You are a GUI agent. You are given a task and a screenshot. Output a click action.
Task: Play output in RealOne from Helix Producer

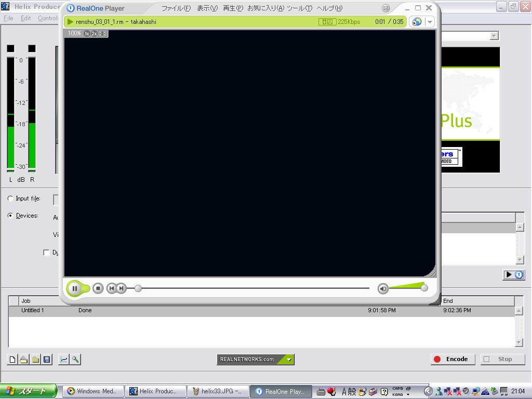point(513,275)
